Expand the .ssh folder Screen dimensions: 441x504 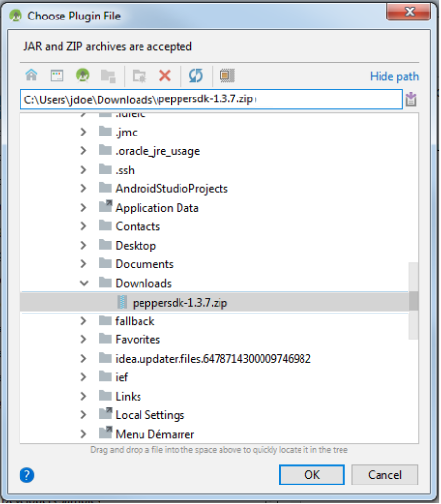click(x=83, y=170)
